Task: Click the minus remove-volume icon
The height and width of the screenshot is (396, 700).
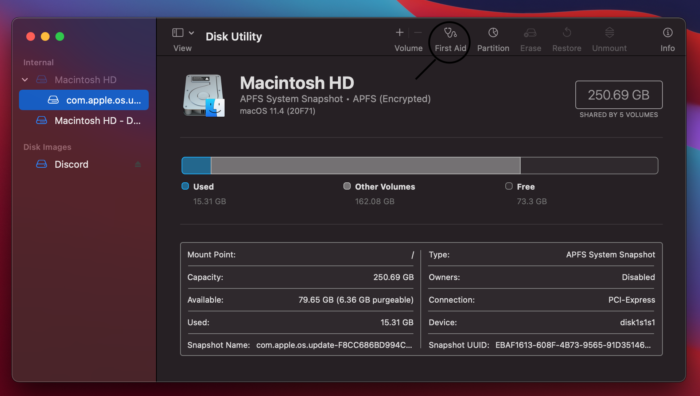Action: coord(418,33)
